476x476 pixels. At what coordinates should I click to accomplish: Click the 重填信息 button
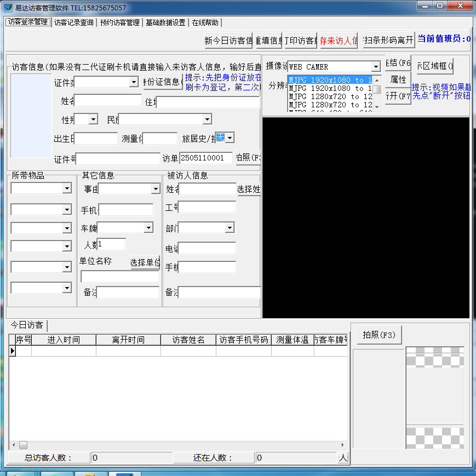click(x=269, y=41)
